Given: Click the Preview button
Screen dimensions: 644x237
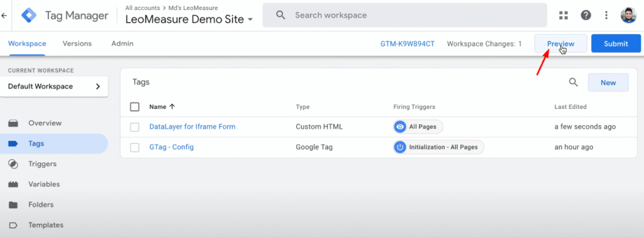Looking at the screenshot, I should pos(560,43).
